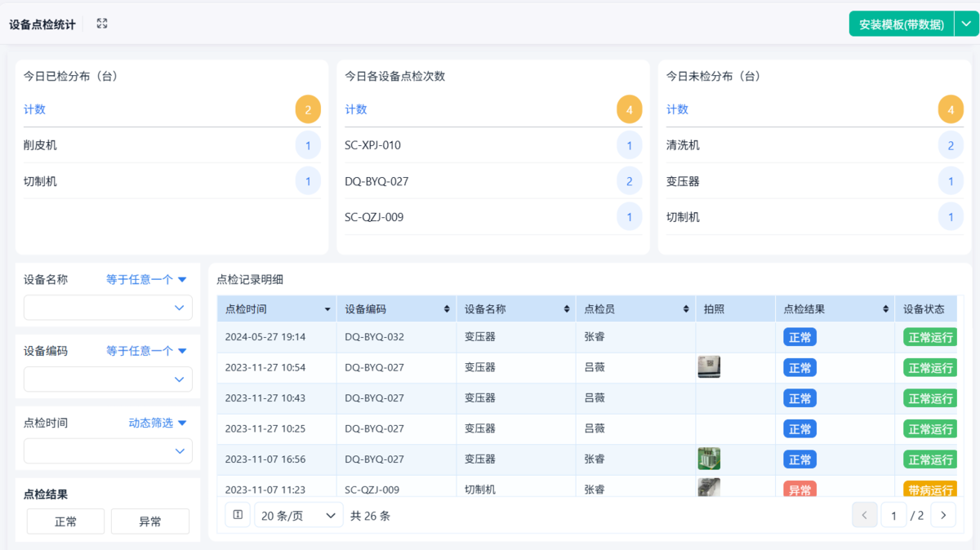Select the 正常 result filter button

click(x=65, y=521)
